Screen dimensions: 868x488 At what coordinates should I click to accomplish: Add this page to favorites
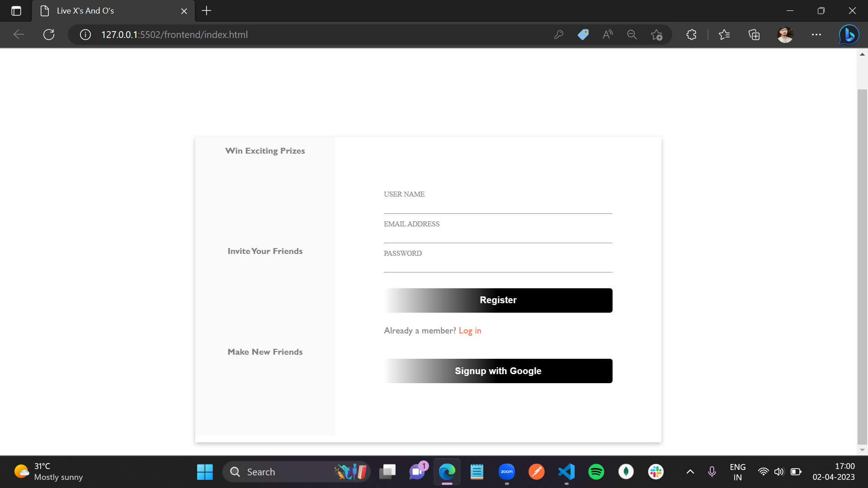click(x=656, y=35)
